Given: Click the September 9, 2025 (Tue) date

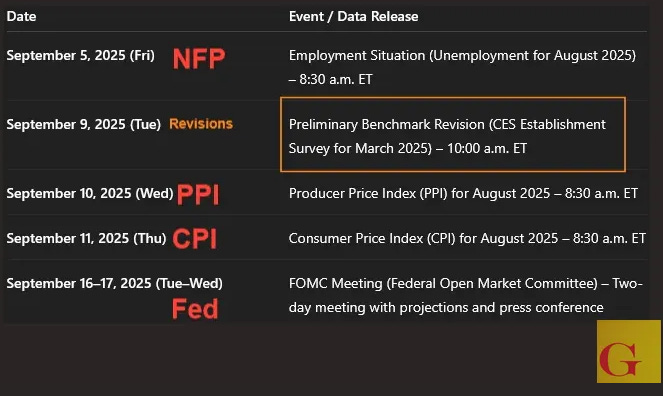Looking at the screenshot, I should pos(84,124).
